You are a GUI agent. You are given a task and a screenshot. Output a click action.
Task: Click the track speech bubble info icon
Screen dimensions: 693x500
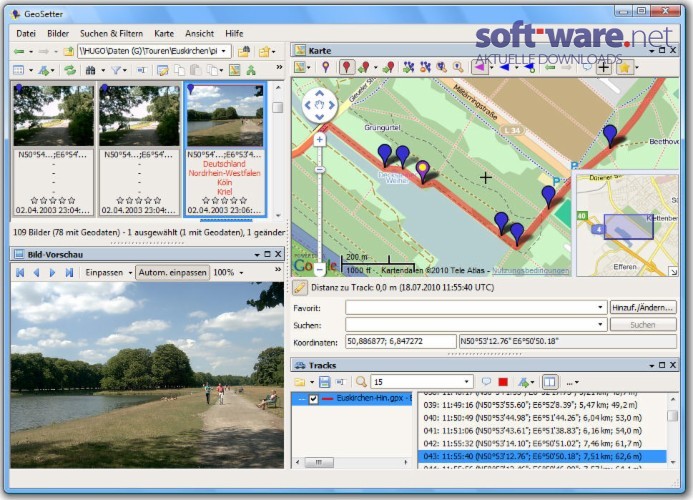[486, 382]
